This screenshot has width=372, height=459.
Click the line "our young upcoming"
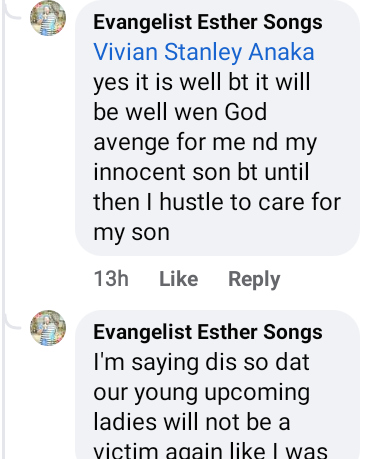coord(202,393)
